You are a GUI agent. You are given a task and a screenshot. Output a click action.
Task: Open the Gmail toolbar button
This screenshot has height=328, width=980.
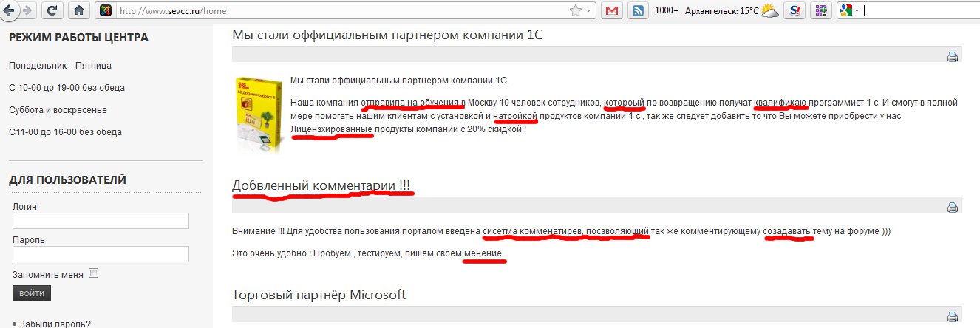click(x=611, y=10)
